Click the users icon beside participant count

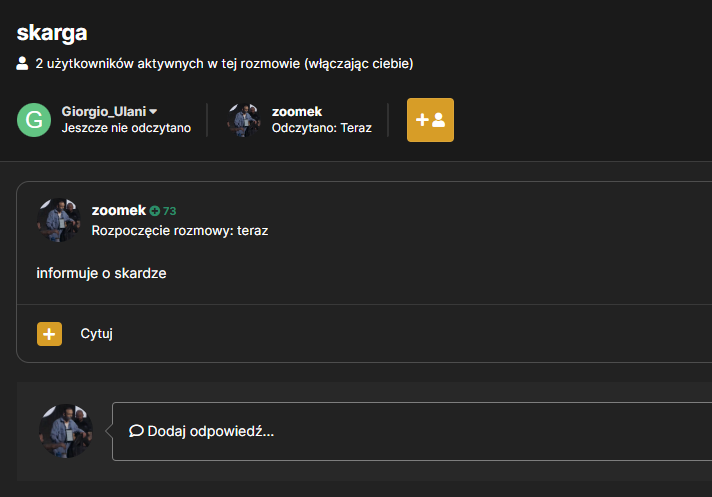[22, 64]
